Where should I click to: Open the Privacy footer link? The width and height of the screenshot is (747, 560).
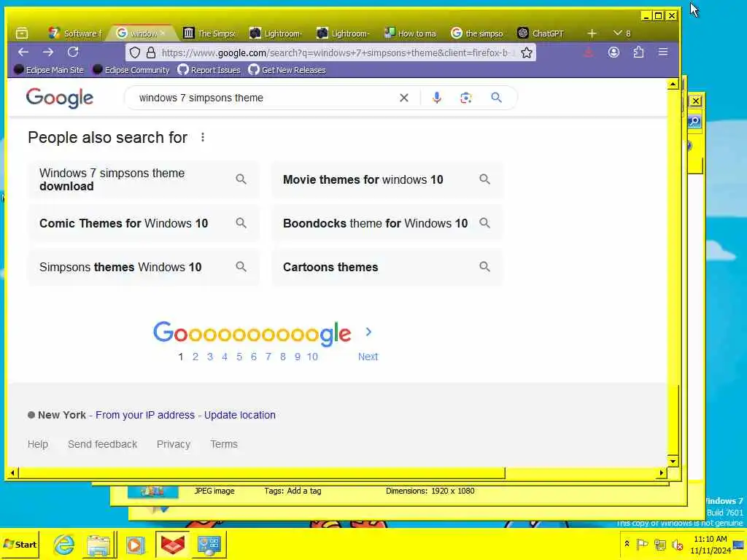coord(174,444)
